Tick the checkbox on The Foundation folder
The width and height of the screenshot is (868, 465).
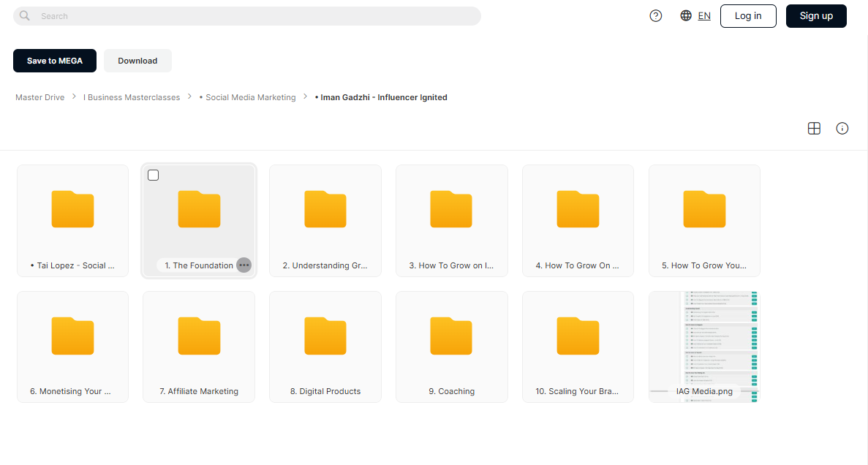tap(154, 175)
